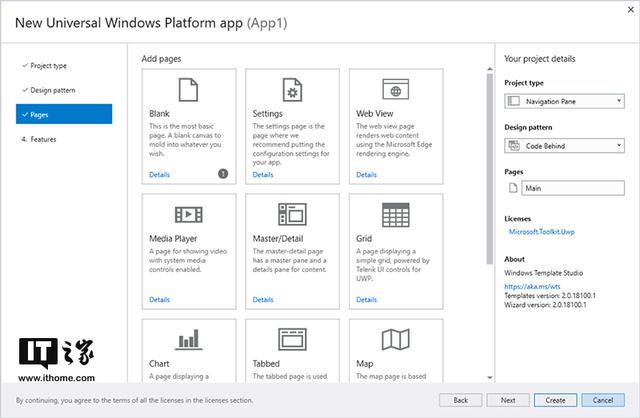The image size is (640, 418).
Task: Open the Project type dropdown
Action: [x=564, y=101]
